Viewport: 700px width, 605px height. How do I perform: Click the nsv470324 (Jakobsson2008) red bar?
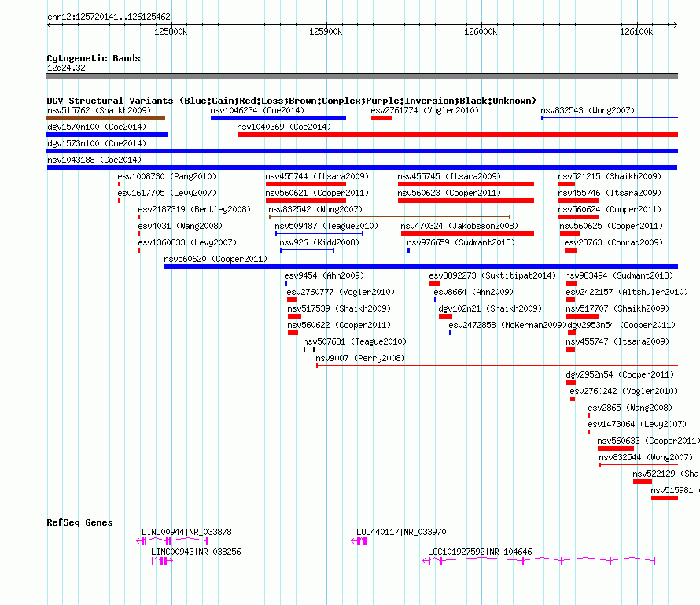click(x=467, y=234)
